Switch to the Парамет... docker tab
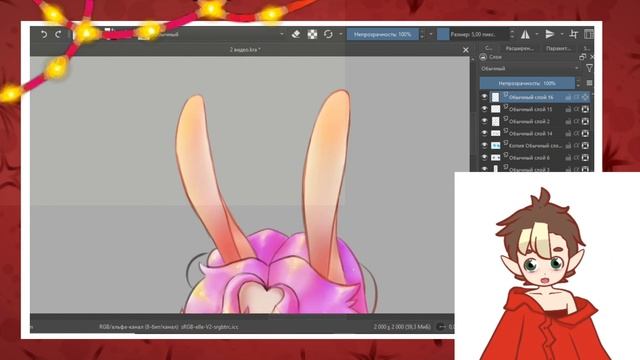 coord(558,48)
